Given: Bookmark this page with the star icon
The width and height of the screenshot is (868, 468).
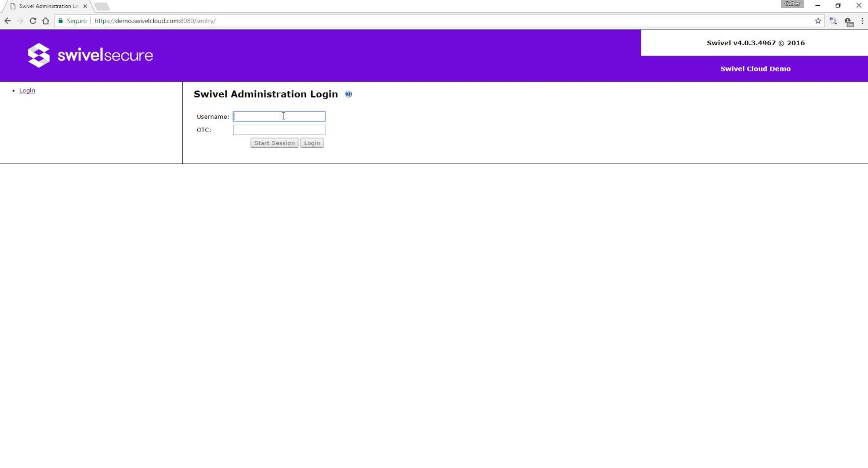Looking at the screenshot, I should coord(818,21).
